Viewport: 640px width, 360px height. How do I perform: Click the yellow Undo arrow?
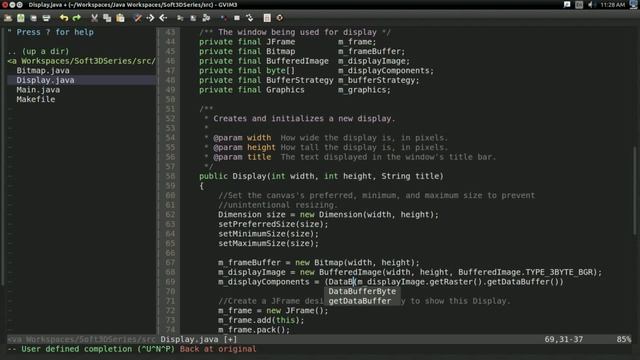point(64,18)
